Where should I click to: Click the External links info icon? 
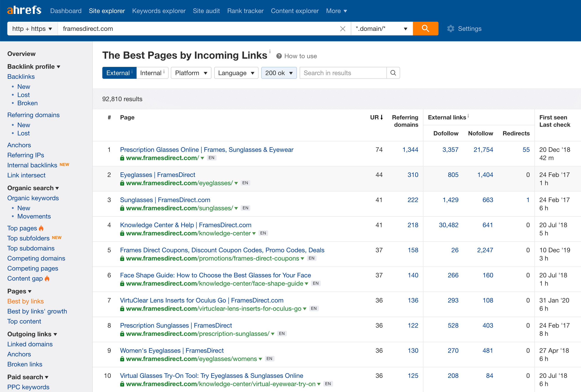click(468, 116)
